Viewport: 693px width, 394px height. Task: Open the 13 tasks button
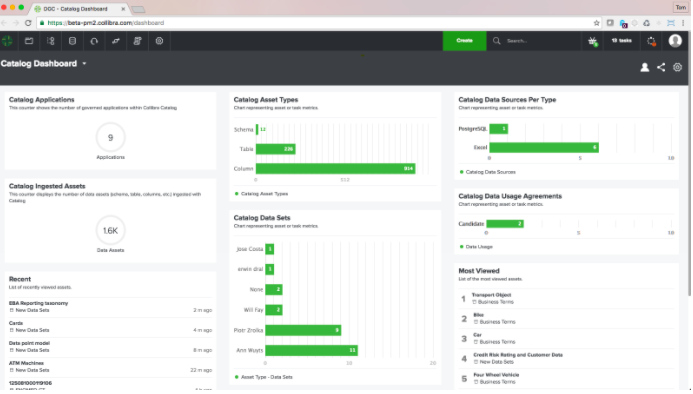coord(621,41)
